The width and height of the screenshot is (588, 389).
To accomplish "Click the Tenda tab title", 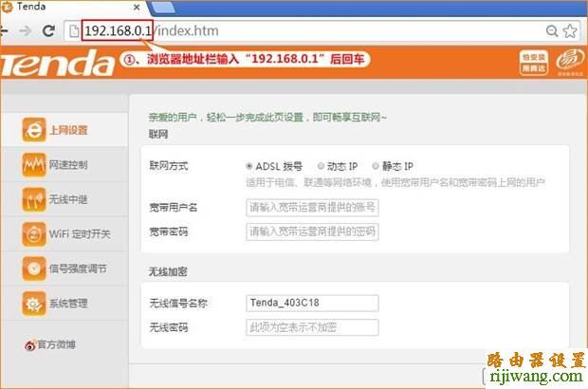I will coord(31,7).
